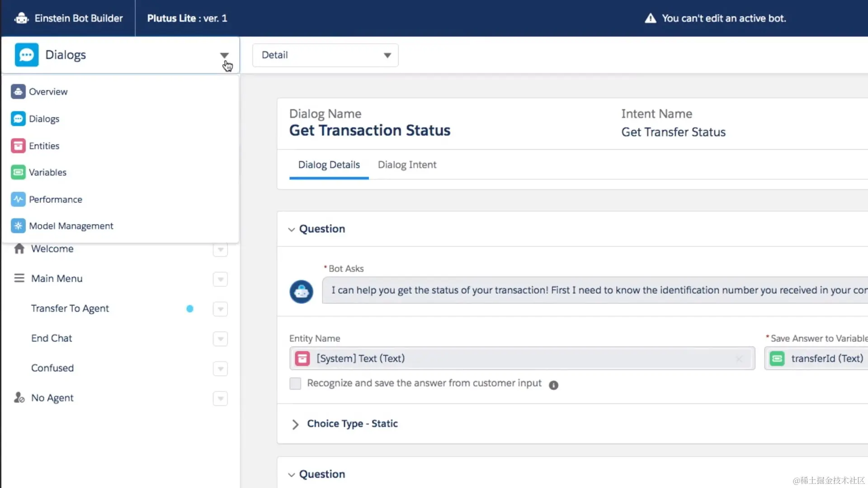
Task: Collapse the Dialogs menu dropdown arrow
Action: click(224, 55)
